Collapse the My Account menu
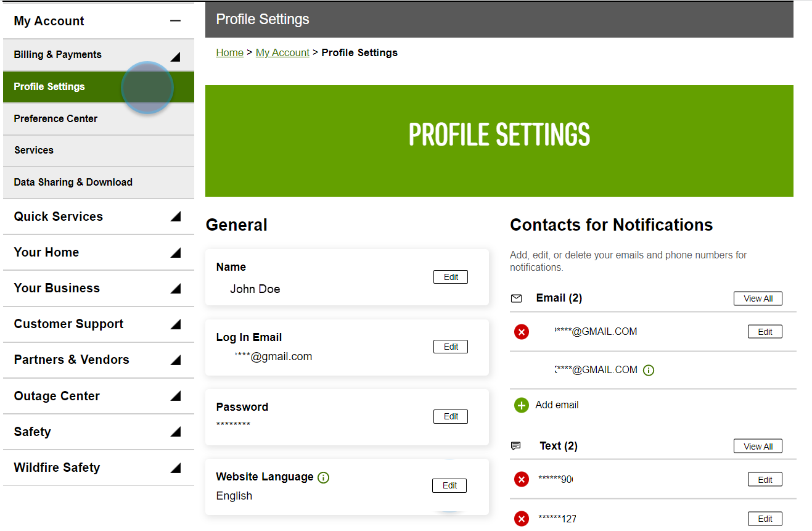812x531 pixels. tap(176, 20)
